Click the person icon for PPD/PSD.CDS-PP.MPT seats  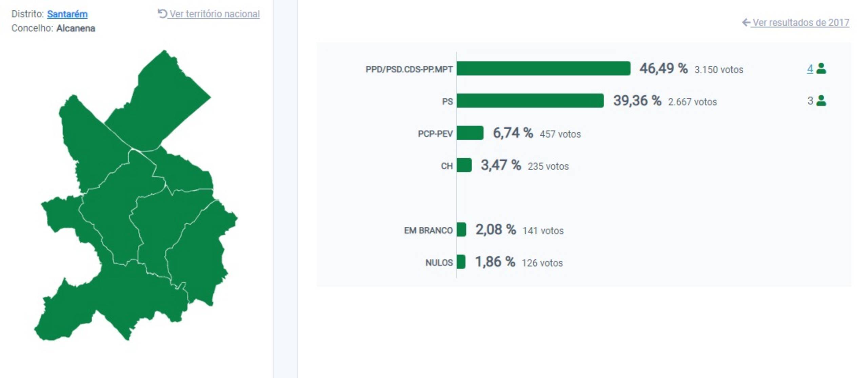tap(821, 68)
